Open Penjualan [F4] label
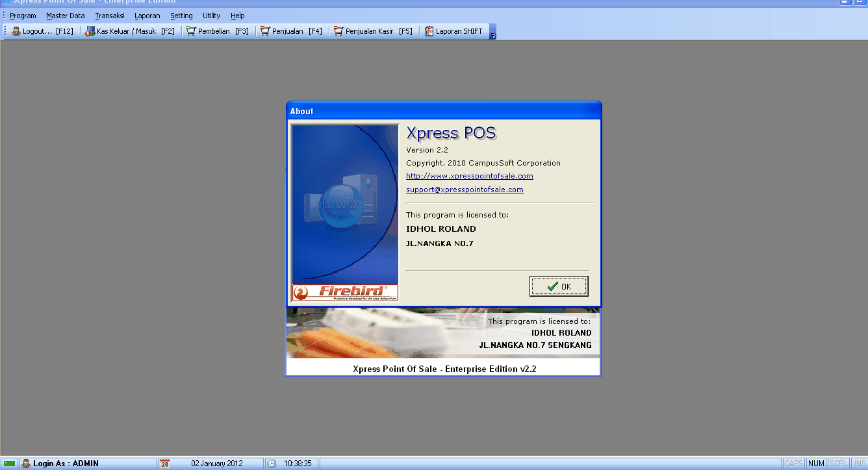868x470 pixels. (x=298, y=31)
